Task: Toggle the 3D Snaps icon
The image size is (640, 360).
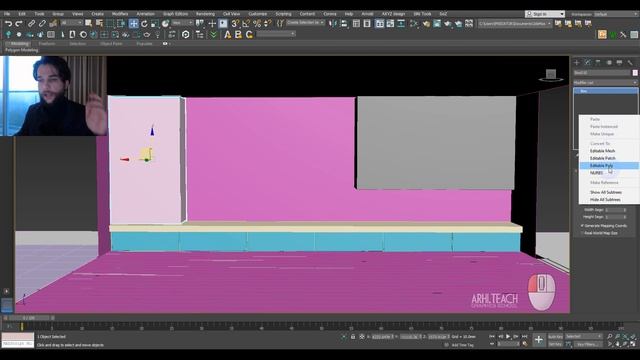Action: click(235, 24)
